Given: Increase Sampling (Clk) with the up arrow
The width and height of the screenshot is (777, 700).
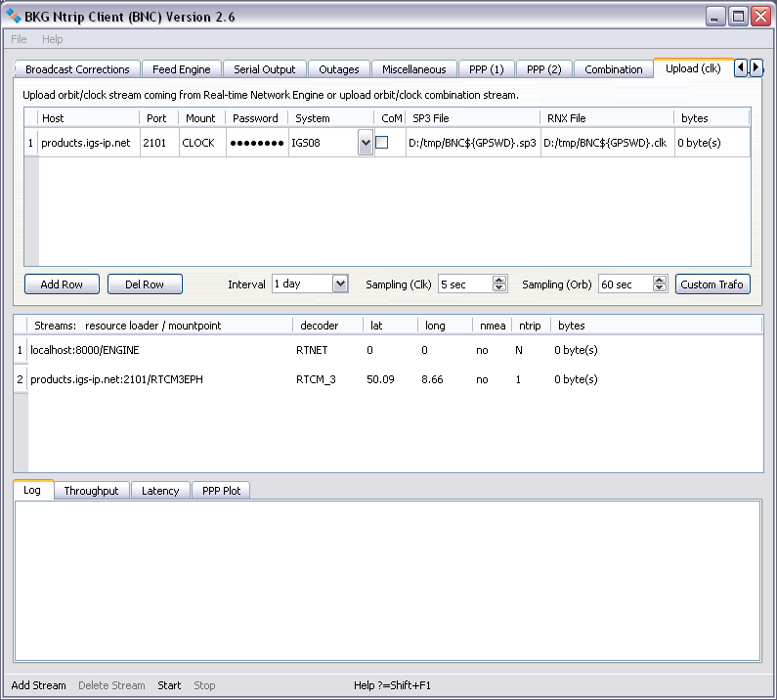Looking at the screenshot, I should (499, 280).
